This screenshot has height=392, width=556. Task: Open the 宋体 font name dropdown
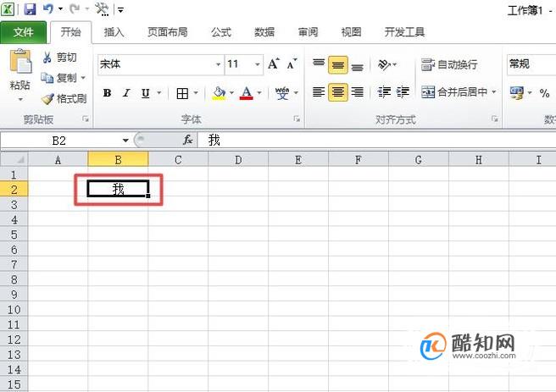click(218, 64)
